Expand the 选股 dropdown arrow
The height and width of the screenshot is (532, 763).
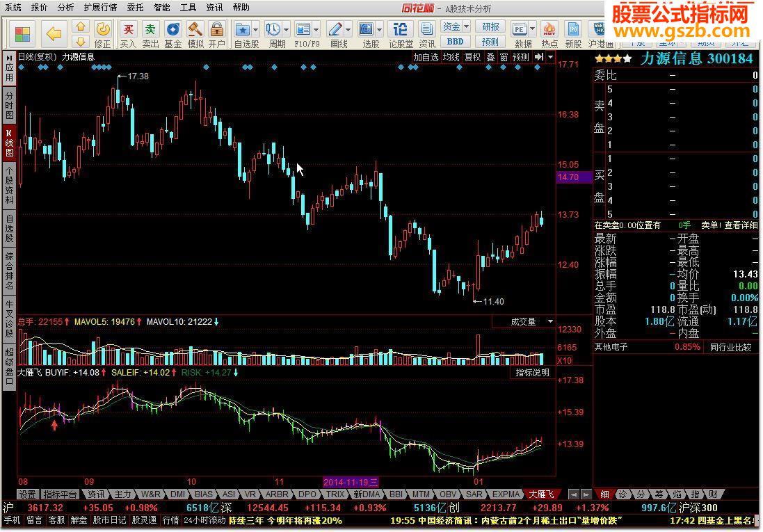(x=379, y=29)
